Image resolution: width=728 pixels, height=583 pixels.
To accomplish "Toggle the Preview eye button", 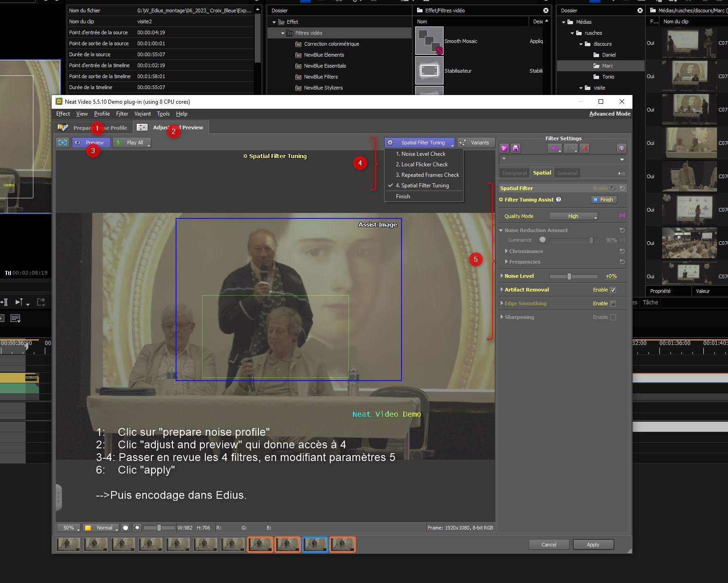I will tap(91, 143).
